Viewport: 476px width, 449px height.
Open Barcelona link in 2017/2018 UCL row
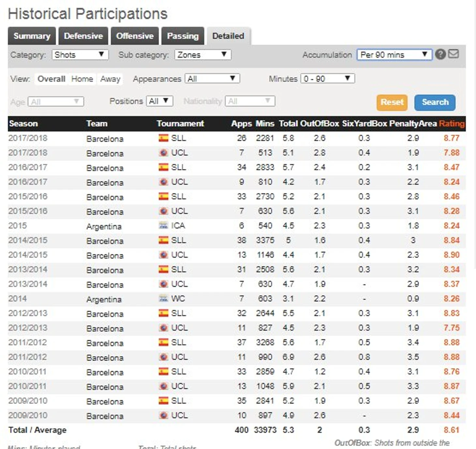click(x=105, y=153)
